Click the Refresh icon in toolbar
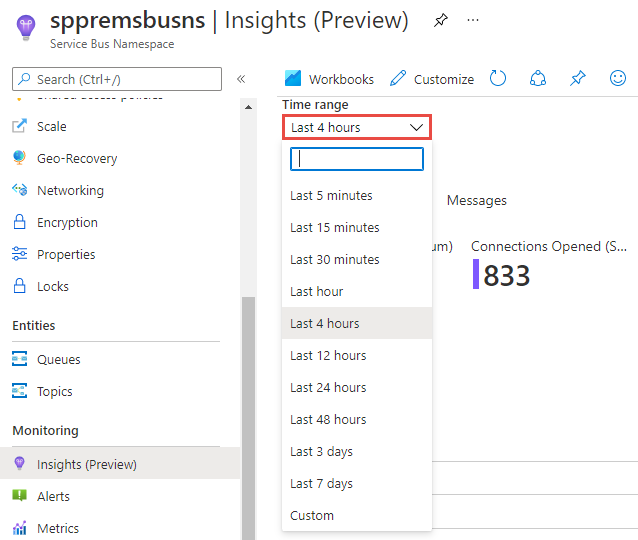Screen dimensions: 638x540 pos(498,79)
